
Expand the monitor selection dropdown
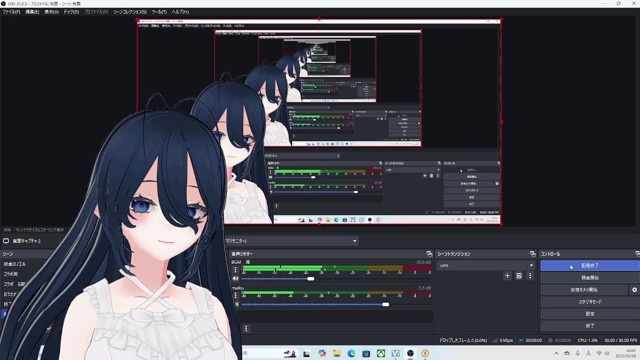[x=291, y=241]
